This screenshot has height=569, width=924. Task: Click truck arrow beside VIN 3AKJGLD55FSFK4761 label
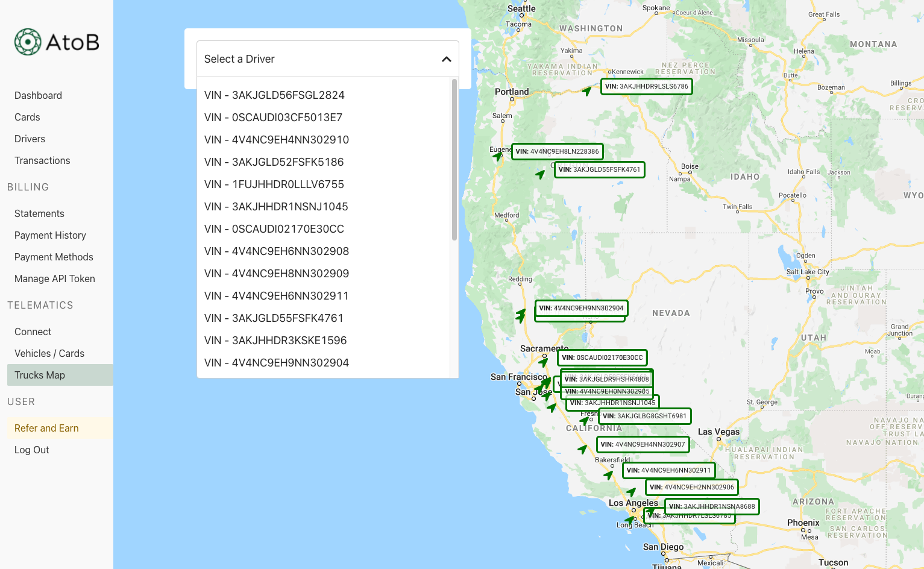pos(541,174)
